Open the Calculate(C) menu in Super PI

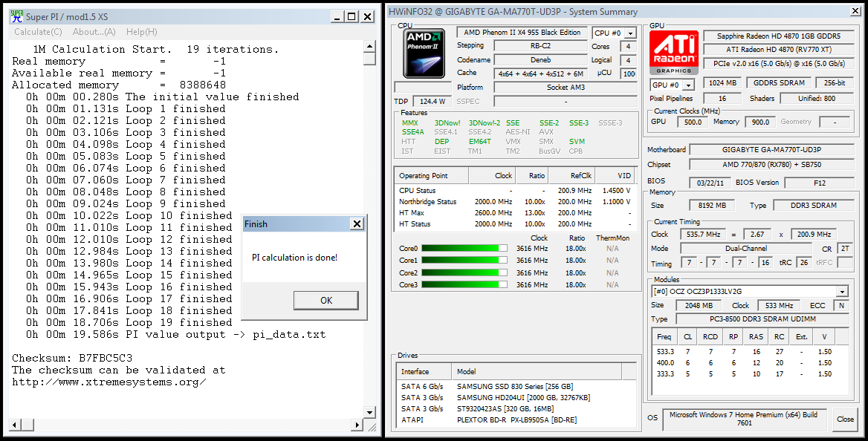click(x=38, y=32)
